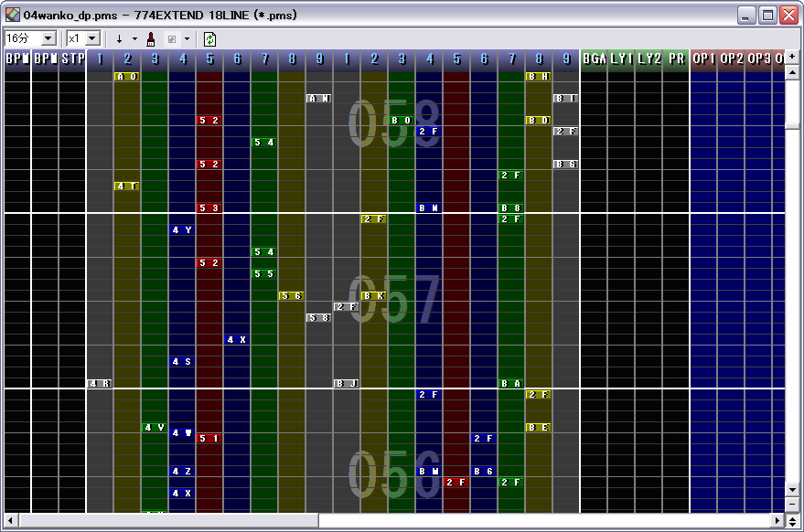Viewport: 804px width, 532px height.
Task: Expand dropdown beside the grayed image icon
Action: point(187,38)
